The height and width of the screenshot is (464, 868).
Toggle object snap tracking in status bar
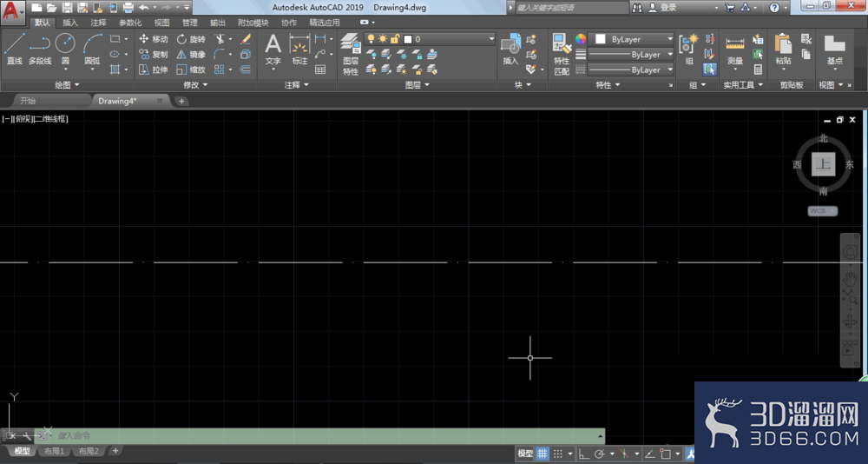[x=650, y=454]
